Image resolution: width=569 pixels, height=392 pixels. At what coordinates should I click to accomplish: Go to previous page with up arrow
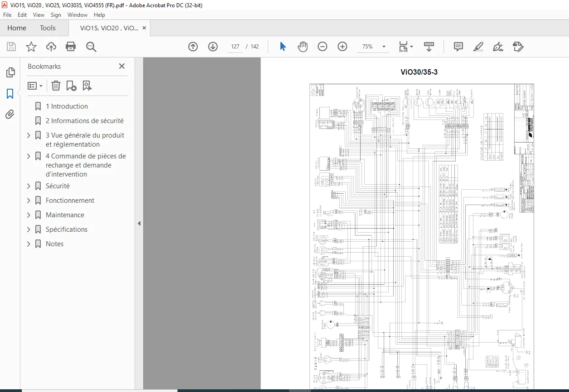coord(193,47)
